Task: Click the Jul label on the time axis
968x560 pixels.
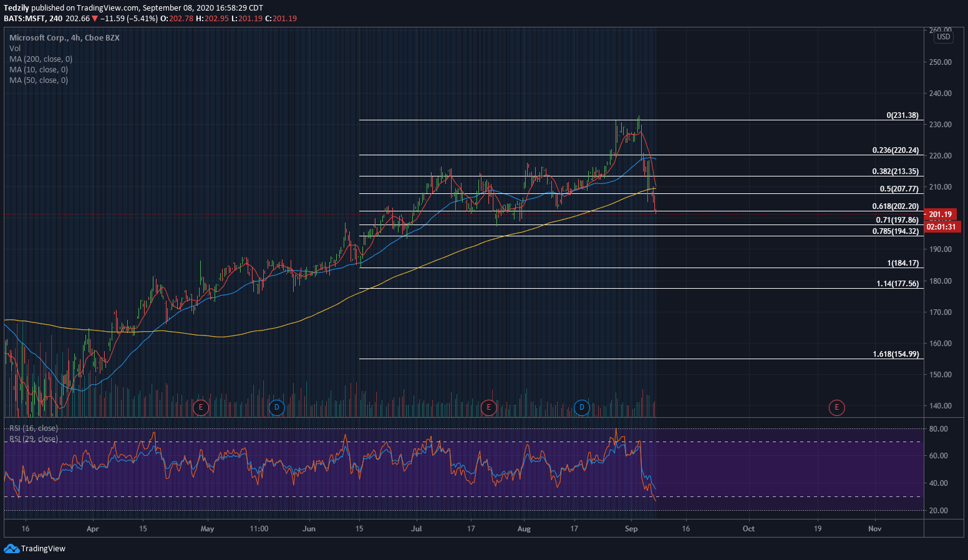Action: (x=417, y=529)
